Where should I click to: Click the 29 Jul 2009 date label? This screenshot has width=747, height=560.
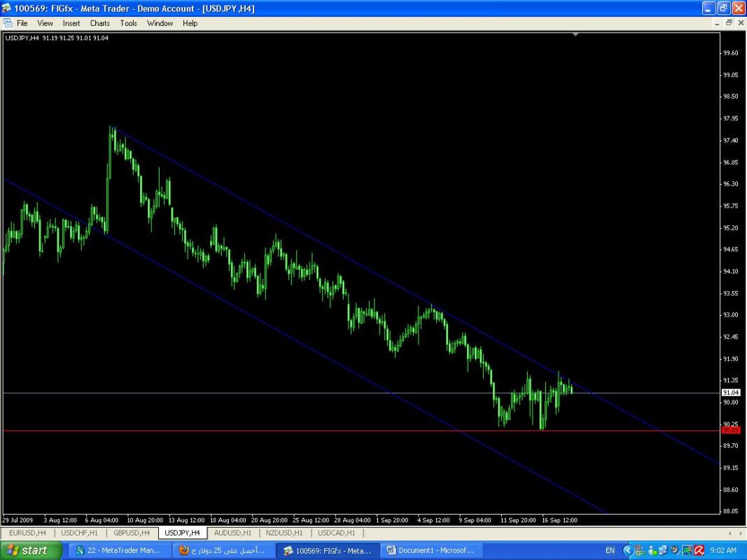[x=18, y=520]
